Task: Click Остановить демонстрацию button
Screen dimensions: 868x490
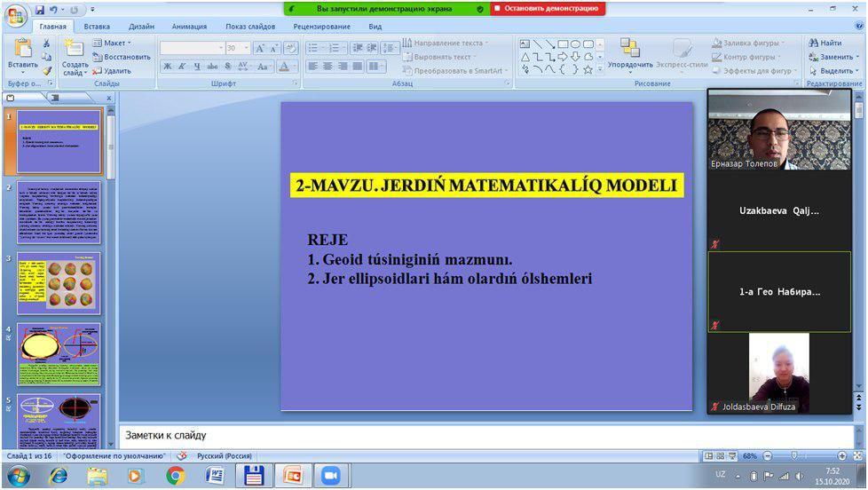Action: pyautogui.click(x=548, y=8)
